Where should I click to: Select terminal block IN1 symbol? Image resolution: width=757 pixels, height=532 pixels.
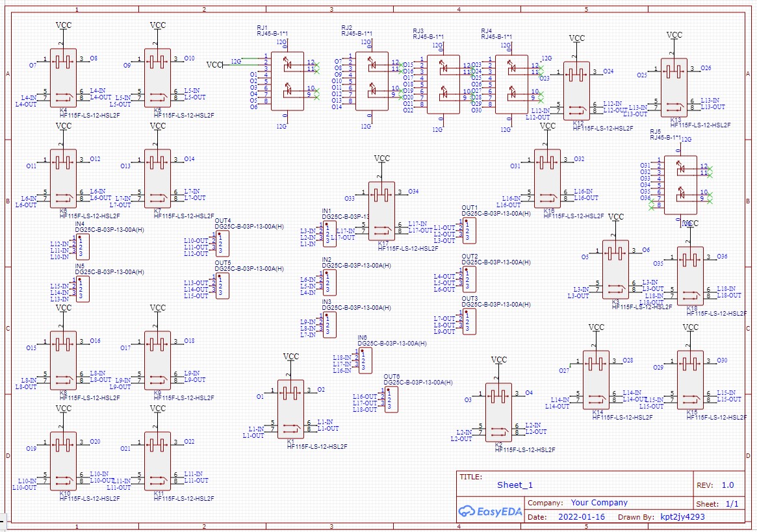point(329,234)
